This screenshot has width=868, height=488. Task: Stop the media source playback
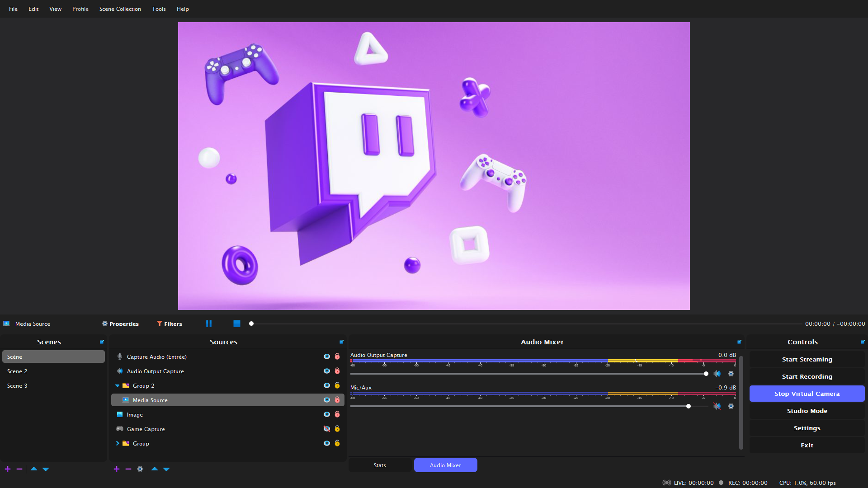(x=236, y=324)
